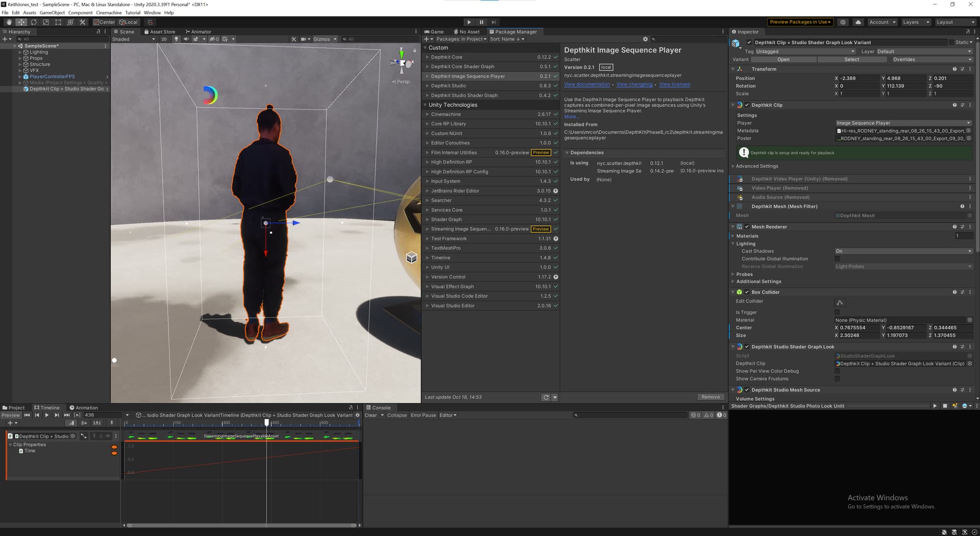Enable the Is Trigger checkbox
980x536 pixels.
pos(837,312)
